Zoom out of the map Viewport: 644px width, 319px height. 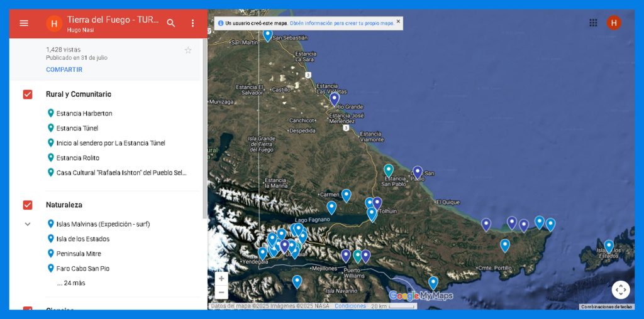pos(221,292)
